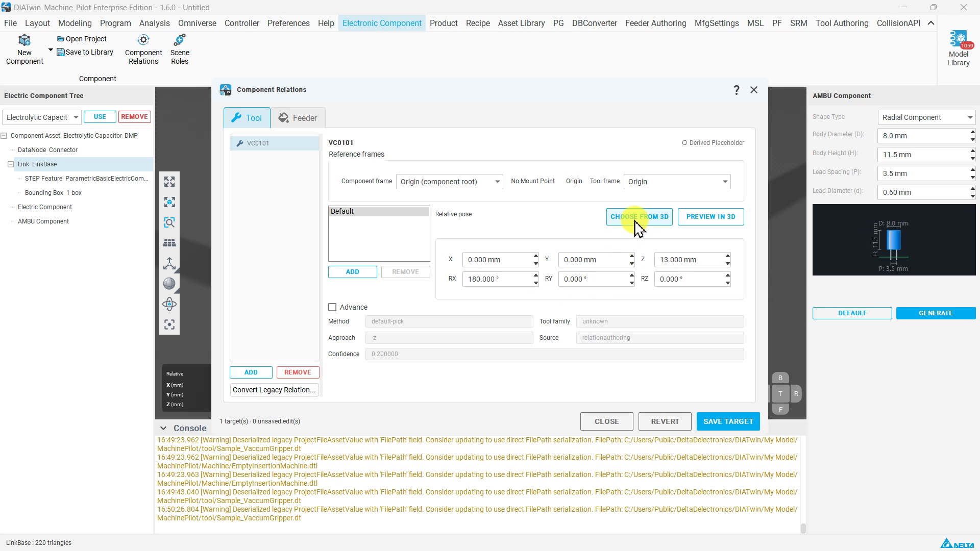Screen dimensions: 980x551
Task: Click the USE button in component tree
Action: click(100, 117)
